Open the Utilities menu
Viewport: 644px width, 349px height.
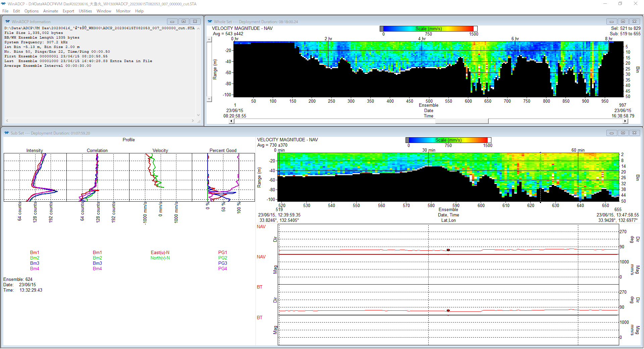[85, 11]
